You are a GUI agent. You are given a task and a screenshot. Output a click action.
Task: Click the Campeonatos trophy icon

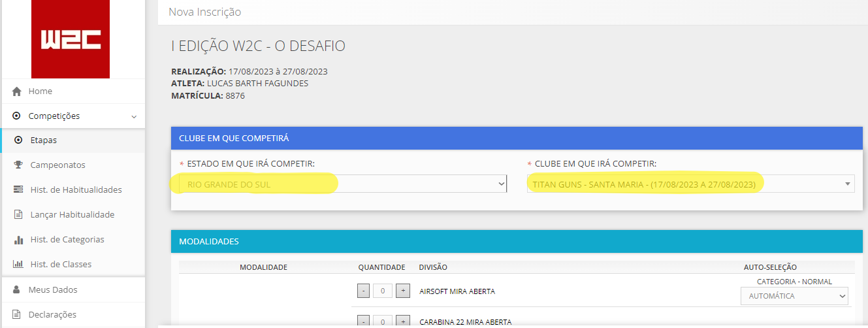coord(18,165)
